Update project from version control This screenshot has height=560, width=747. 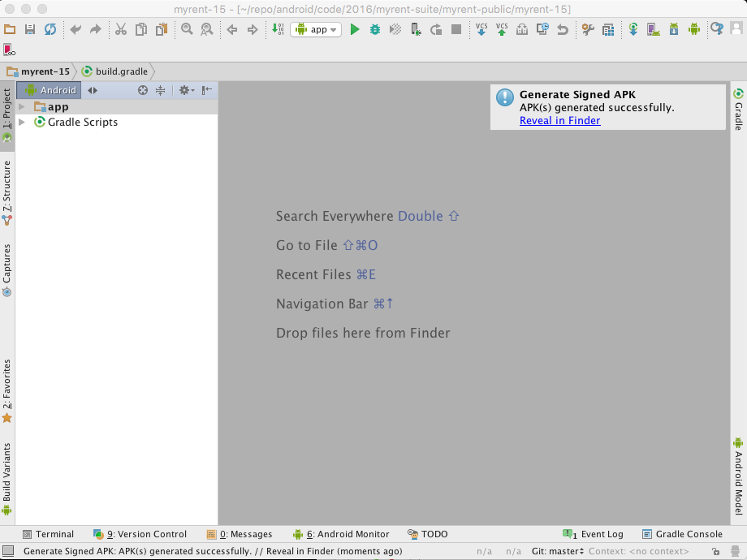point(481,29)
